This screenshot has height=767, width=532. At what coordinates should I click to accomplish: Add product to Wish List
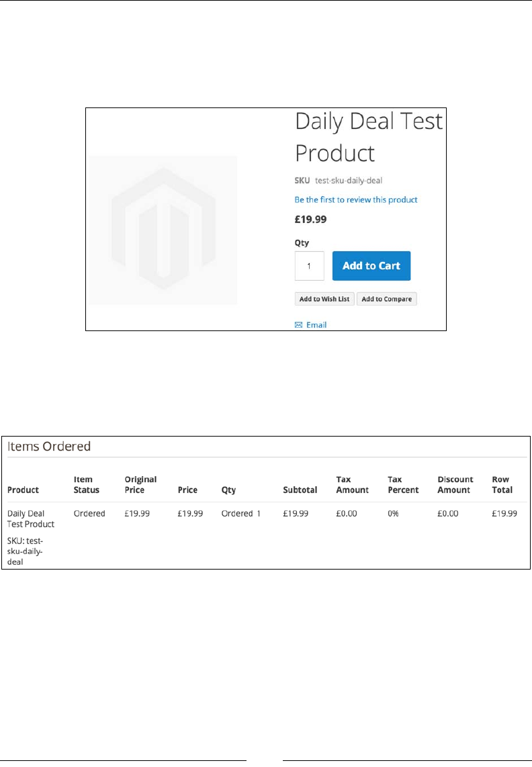click(324, 299)
